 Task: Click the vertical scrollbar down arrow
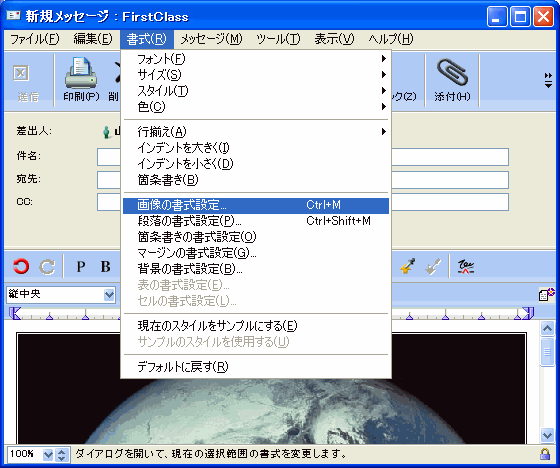click(548, 435)
